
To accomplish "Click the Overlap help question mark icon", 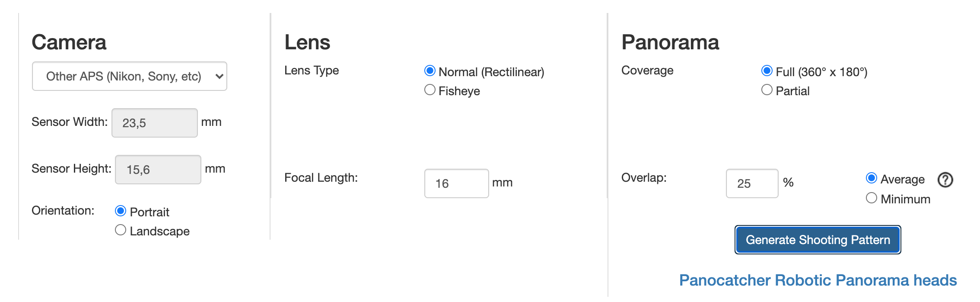I will tap(945, 180).
